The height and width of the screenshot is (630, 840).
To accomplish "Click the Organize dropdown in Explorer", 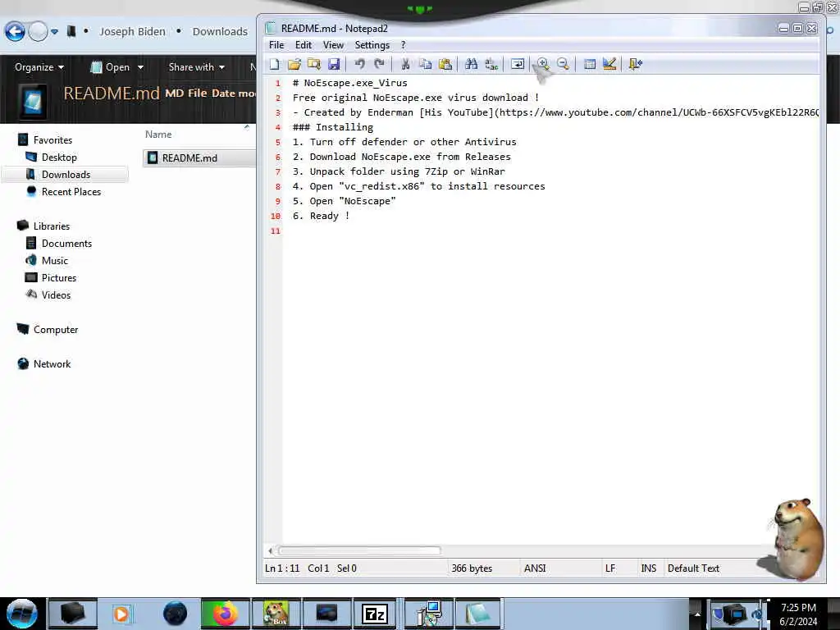I will coord(39,67).
